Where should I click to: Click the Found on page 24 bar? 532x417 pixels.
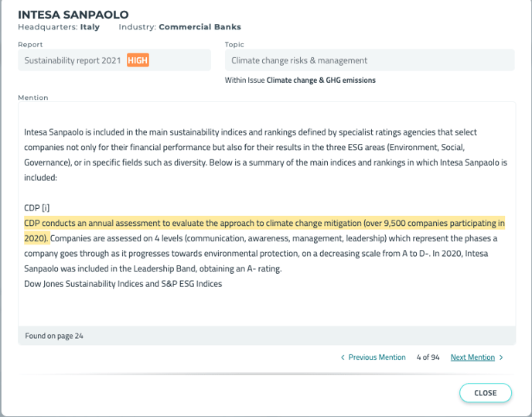267,336
